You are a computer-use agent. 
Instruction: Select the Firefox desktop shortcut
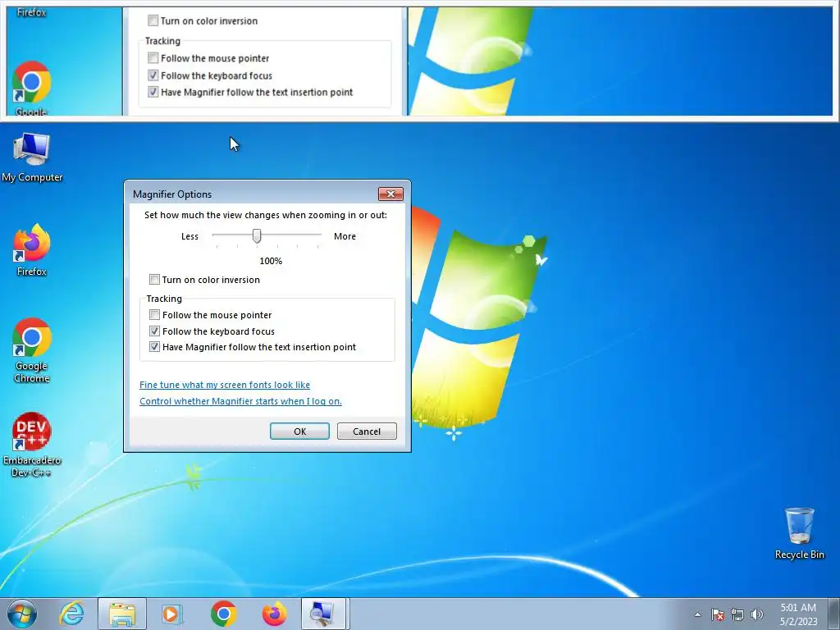coord(32,249)
